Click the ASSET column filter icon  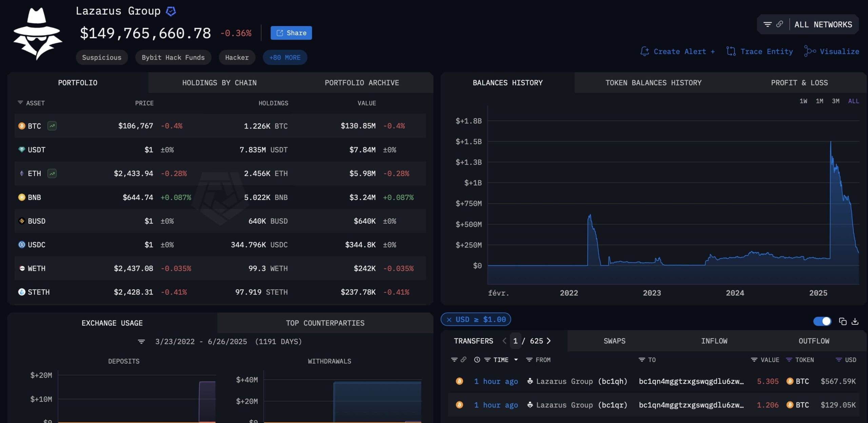click(x=20, y=102)
